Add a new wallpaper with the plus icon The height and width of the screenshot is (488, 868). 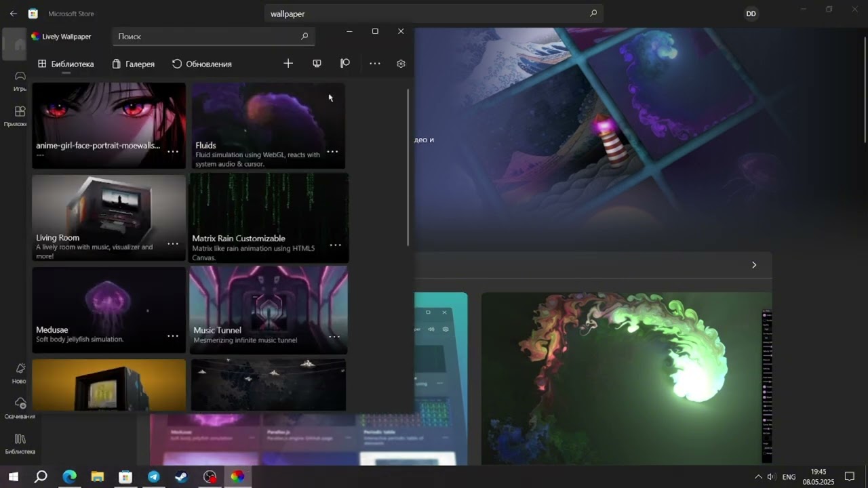[288, 63]
